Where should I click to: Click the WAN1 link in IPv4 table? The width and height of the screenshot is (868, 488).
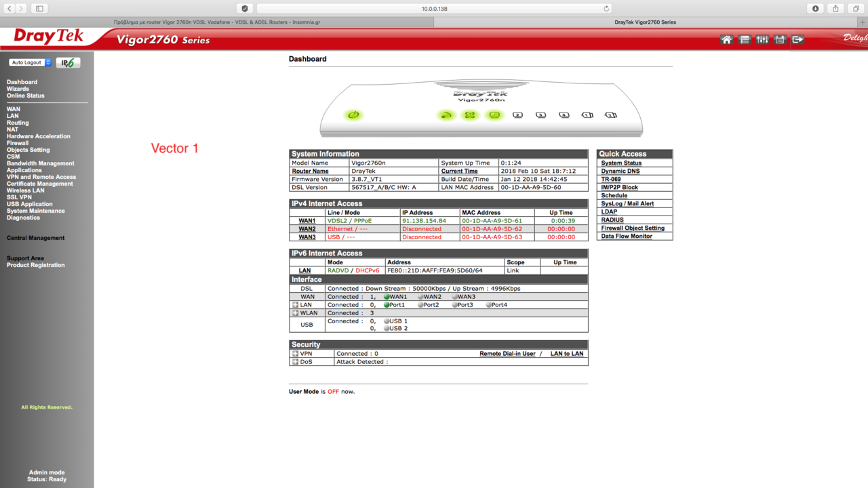pyautogui.click(x=307, y=221)
